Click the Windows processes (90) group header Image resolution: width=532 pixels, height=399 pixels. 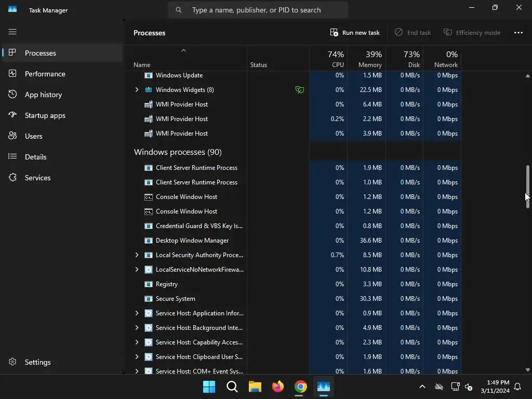pos(178,152)
